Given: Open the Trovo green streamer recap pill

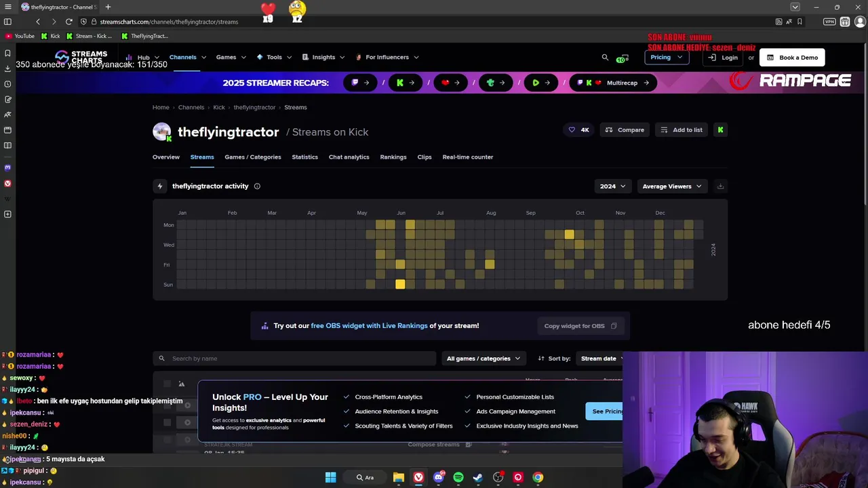Looking at the screenshot, I should [496, 83].
